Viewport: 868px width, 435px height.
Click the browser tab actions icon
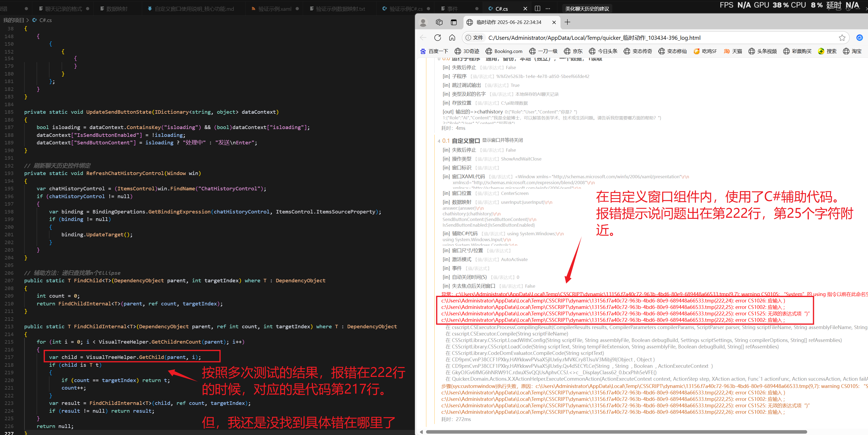pyautogui.click(x=454, y=22)
